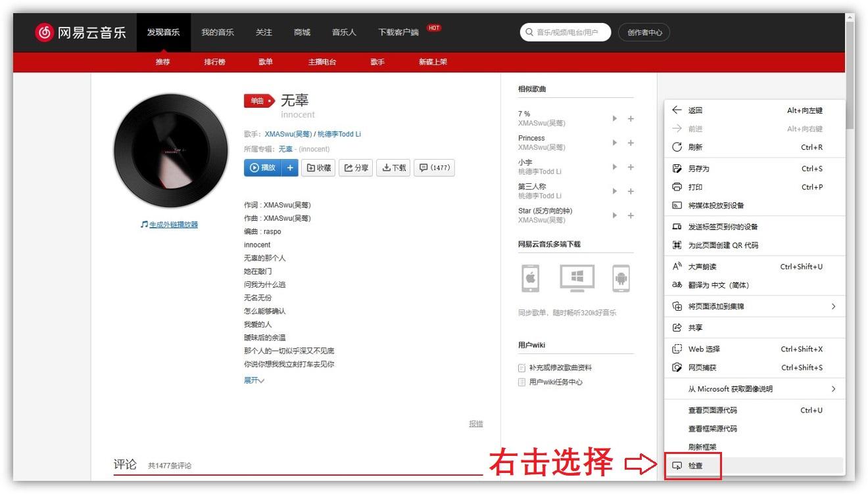This screenshot has width=868, height=494.
Task: Choose 返回 in the context menu
Action: pos(754,110)
